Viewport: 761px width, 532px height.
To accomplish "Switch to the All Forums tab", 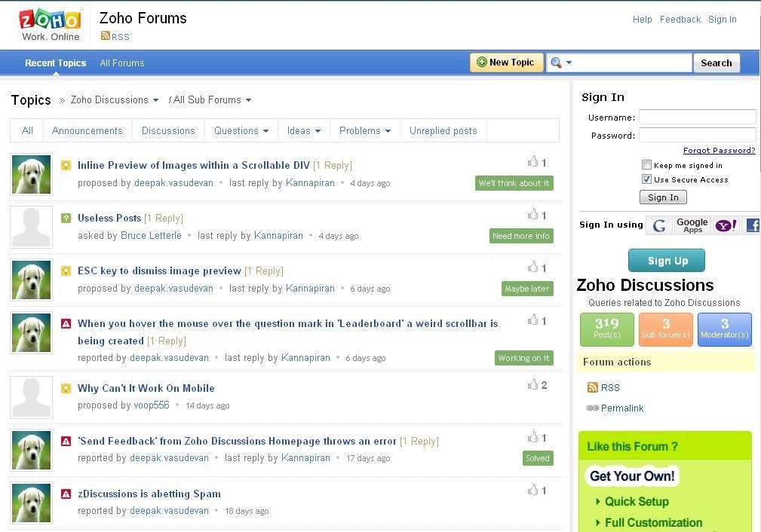I will (x=121, y=63).
